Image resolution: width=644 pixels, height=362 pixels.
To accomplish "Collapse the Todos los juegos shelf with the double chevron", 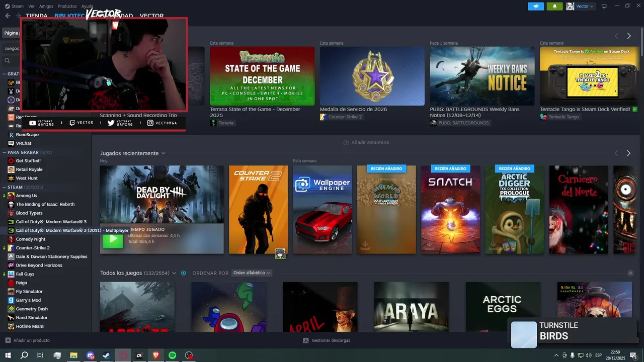I will [630, 273].
